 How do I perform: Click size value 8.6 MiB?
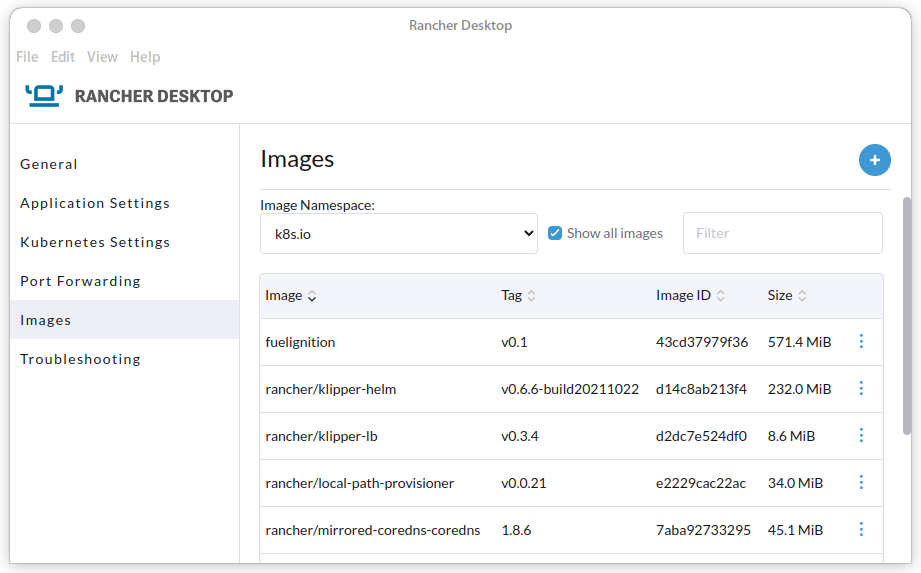[x=791, y=436]
